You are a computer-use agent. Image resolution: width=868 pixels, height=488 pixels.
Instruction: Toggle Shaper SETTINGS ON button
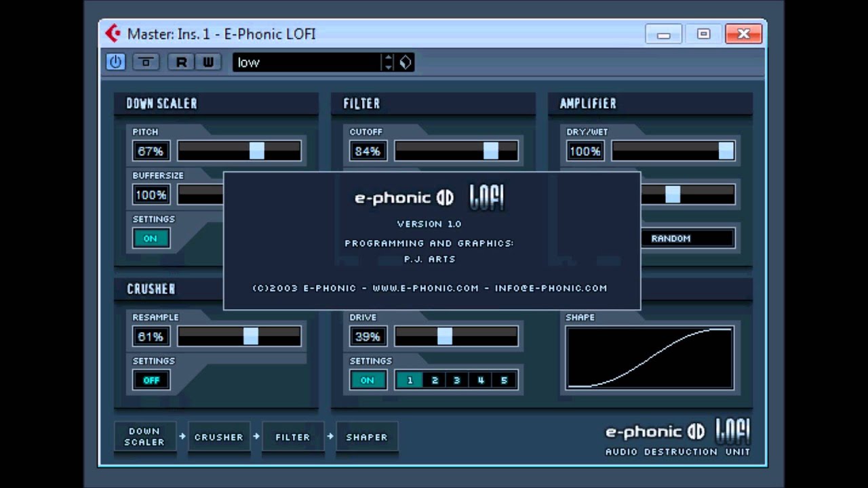[x=368, y=380]
